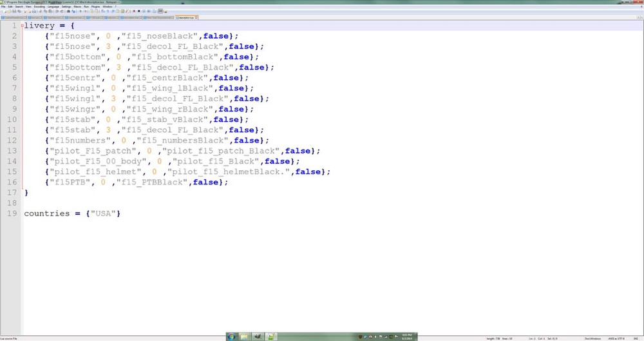Image resolution: width=644 pixels, height=341 pixels.
Task: Collapse the livery block fold marker
Action: 22,26
